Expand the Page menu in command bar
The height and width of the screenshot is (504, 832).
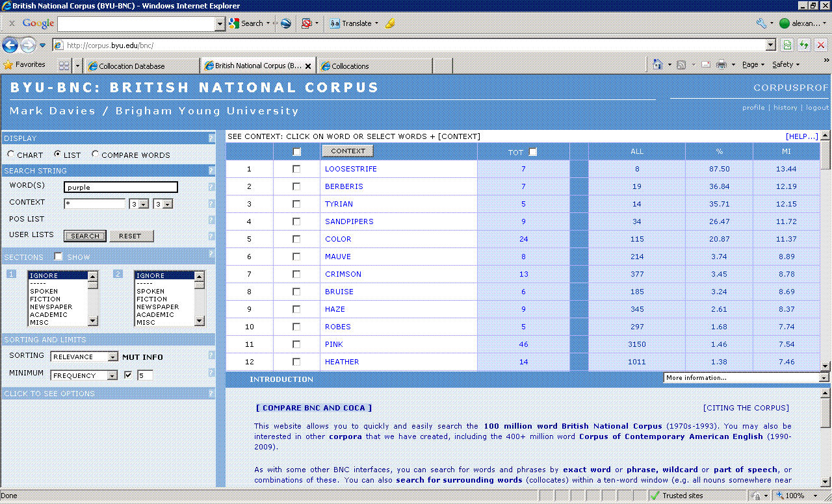[753, 64]
